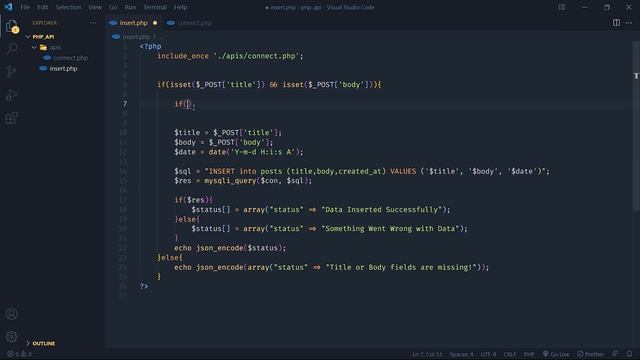This screenshot has width=640, height=360.
Task: Open the Run and Debug view
Action: point(12,95)
